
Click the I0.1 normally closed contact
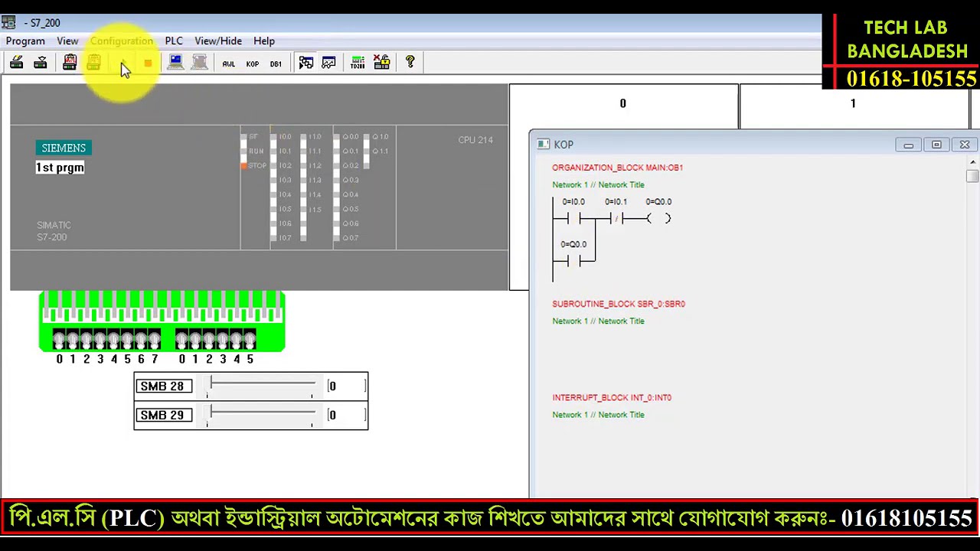coord(616,219)
